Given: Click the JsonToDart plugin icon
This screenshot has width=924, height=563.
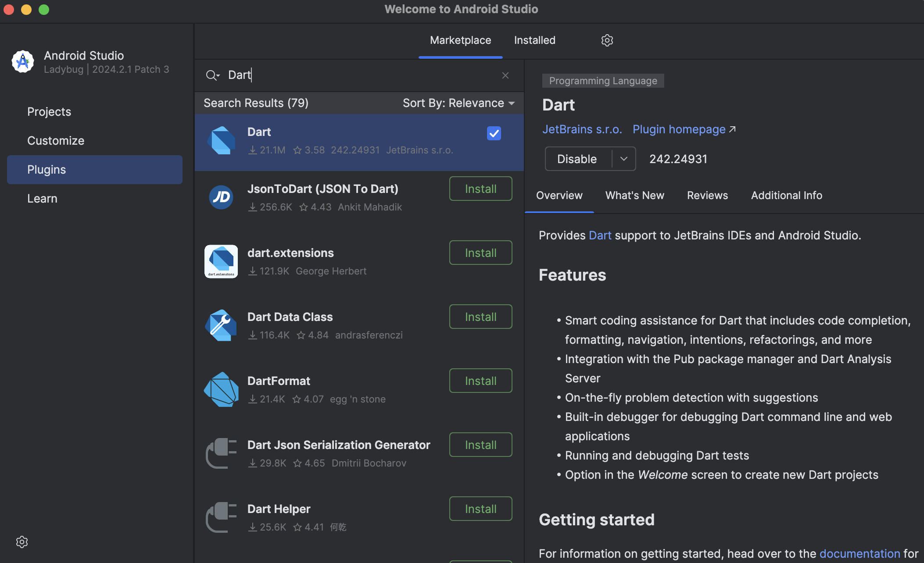Looking at the screenshot, I should point(221,197).
